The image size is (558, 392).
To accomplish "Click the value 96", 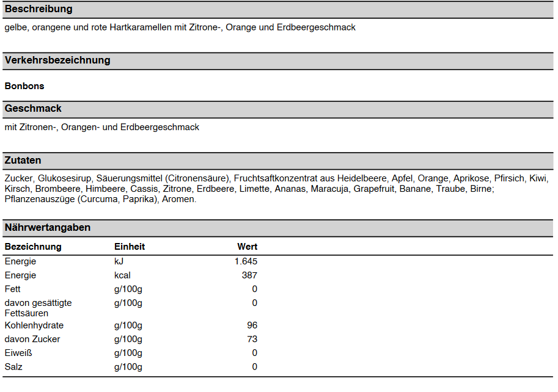I will pyautogui.click(x=252, y=325).
